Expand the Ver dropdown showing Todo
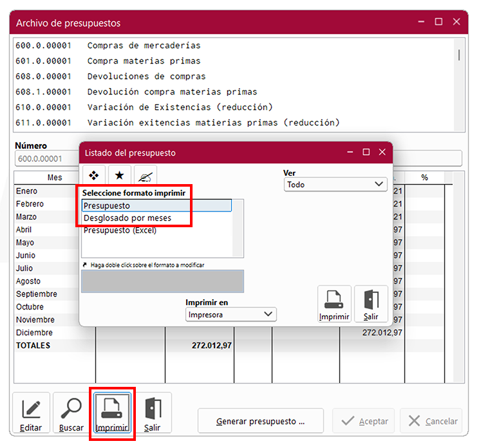Image resolution: width=481 pixels, height=448 pixels. (x=335, y=185)
